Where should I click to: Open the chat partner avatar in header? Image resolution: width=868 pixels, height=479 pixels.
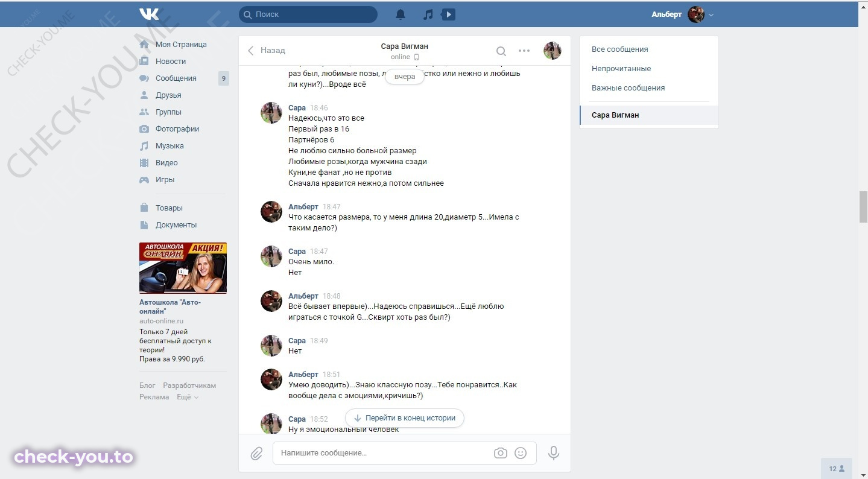(x=553, y=51)
